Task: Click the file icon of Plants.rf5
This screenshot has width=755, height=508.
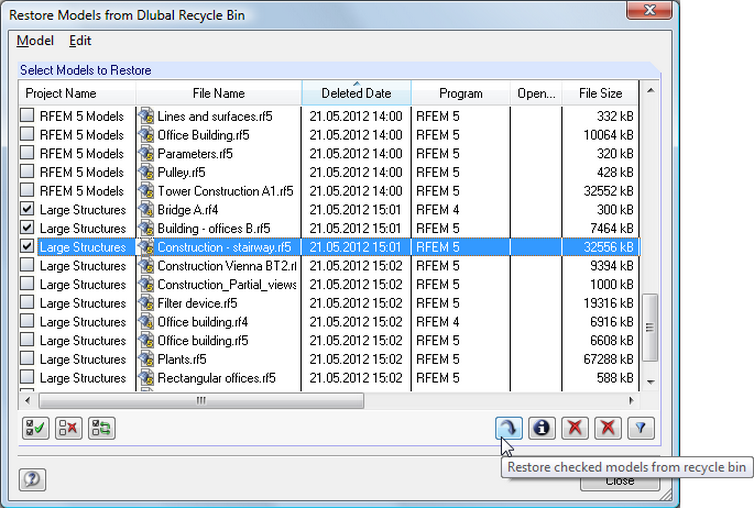Action: point(146,359)
